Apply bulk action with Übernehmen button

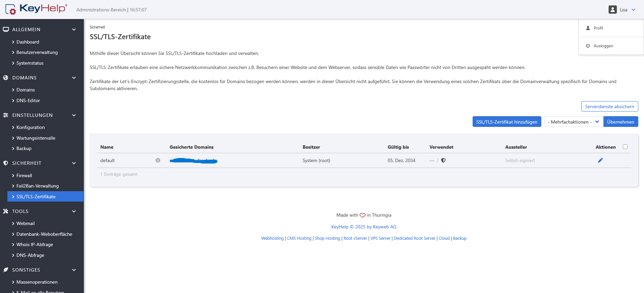coord(620,122)
